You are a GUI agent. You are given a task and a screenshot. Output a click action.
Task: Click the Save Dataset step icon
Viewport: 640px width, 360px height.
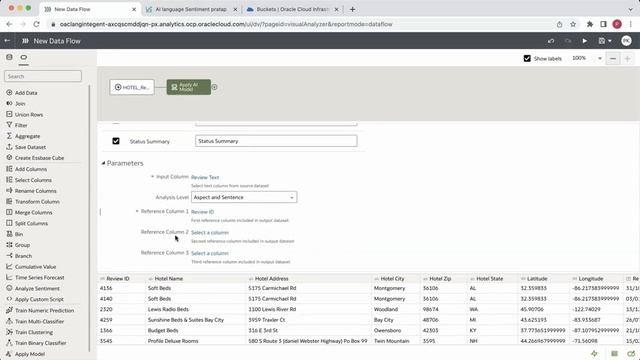click(9, 147)
